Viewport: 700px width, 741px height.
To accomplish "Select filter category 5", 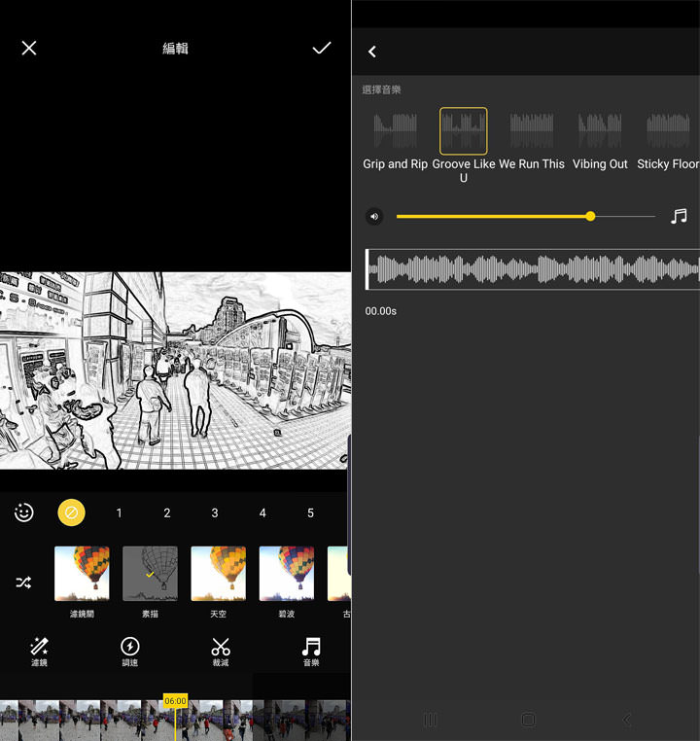I will coord(310,513).
